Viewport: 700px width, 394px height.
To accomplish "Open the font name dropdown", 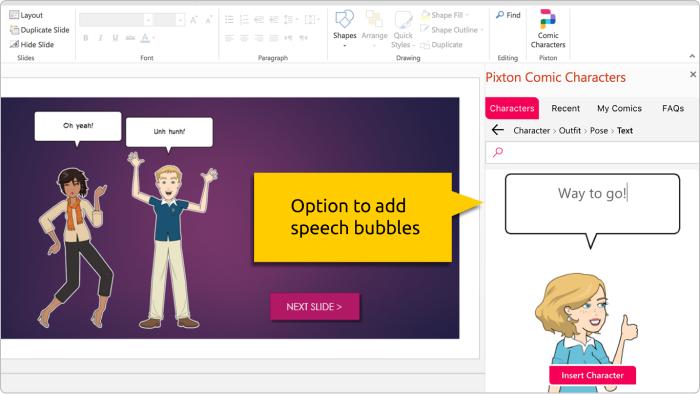I will [148, 20].
